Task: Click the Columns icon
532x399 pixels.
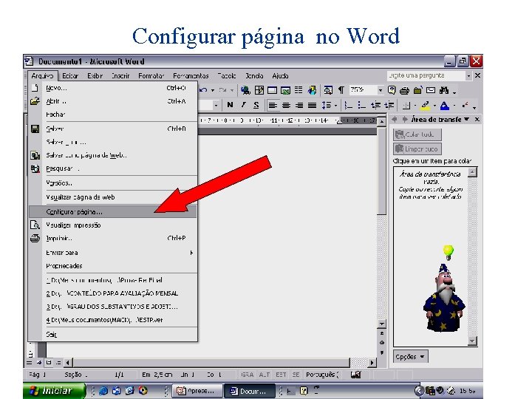Action: click(299, 90)
